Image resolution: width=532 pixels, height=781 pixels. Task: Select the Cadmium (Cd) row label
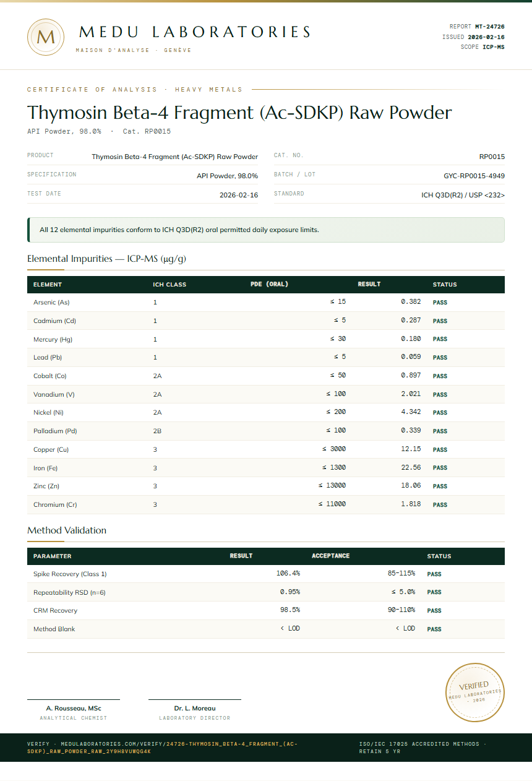pos(54,321)
